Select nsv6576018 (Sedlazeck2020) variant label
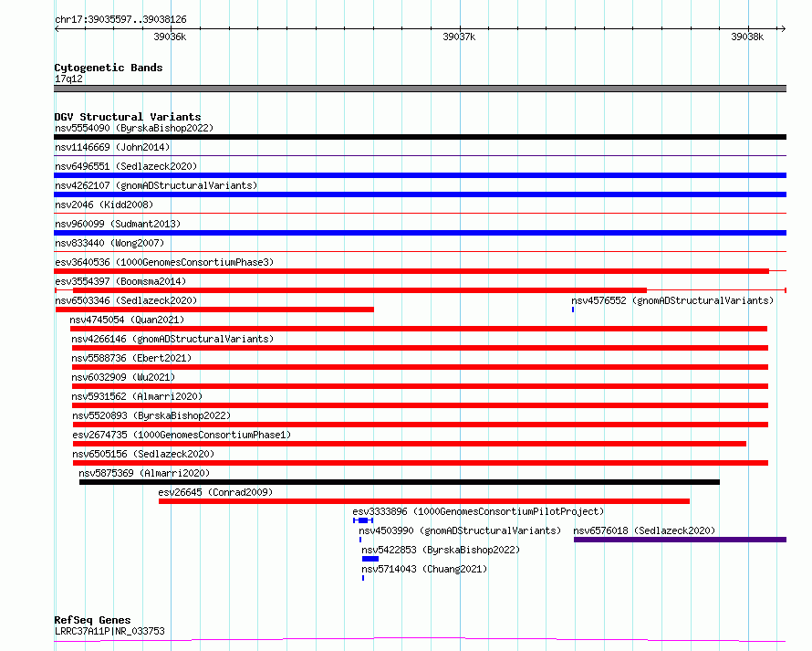The width and height of the screenshot is (812, 651). coord(644,530)
